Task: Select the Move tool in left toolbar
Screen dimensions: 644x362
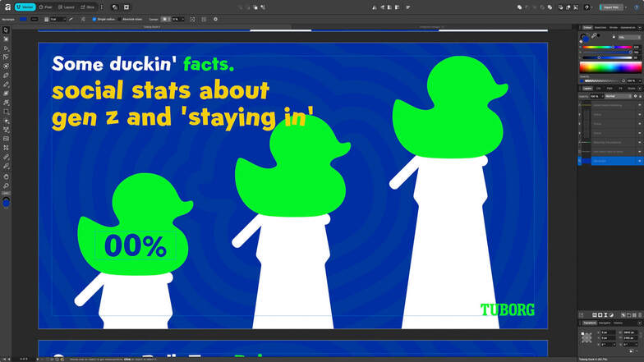Action: tap(6, 30)
